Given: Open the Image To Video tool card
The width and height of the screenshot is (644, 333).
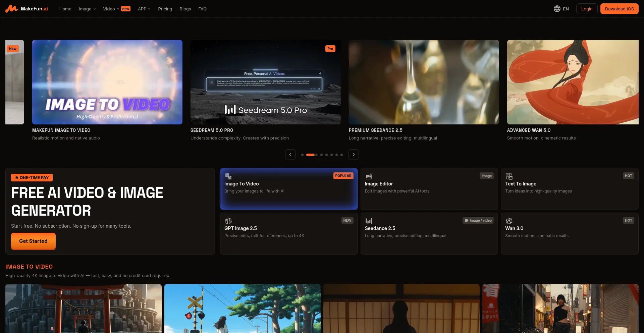Looking at the screenshot, I should pos(289,189).
